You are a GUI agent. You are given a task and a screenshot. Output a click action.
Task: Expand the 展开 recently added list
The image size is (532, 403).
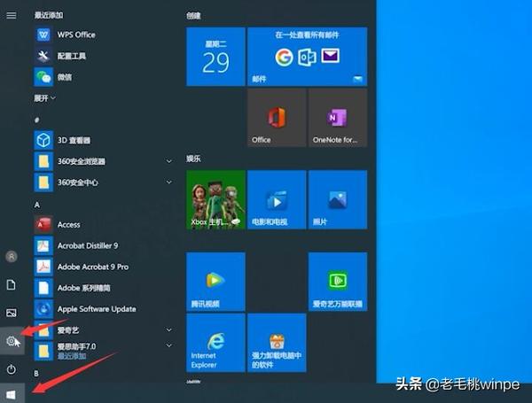45,98
